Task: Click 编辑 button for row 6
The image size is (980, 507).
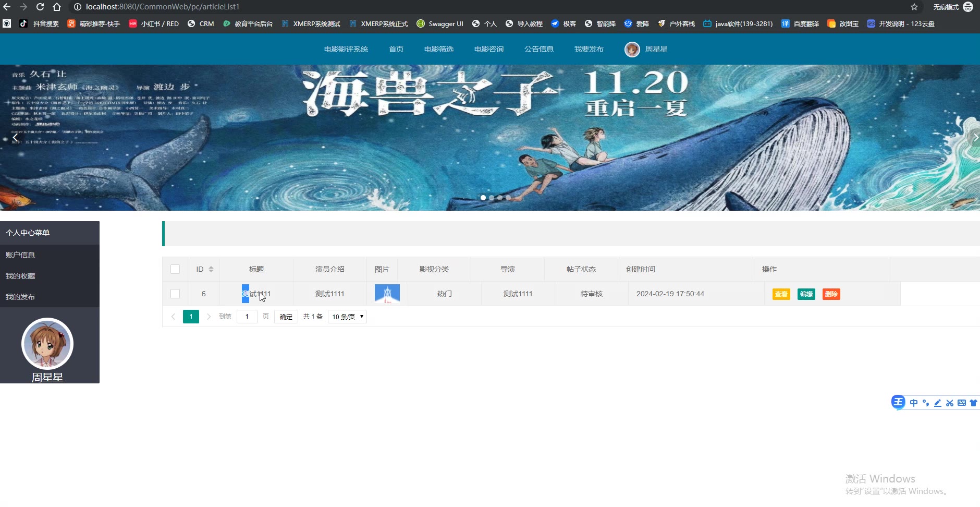Action: [x=806, y=294]
